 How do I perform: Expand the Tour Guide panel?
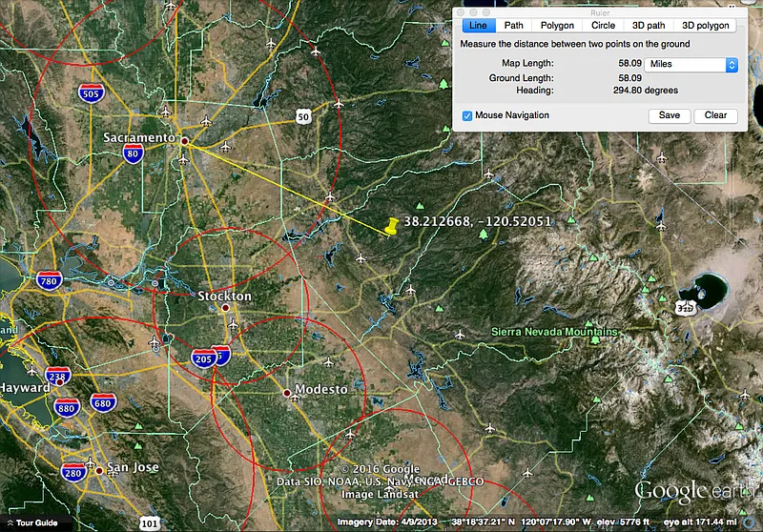pos(31,522)
